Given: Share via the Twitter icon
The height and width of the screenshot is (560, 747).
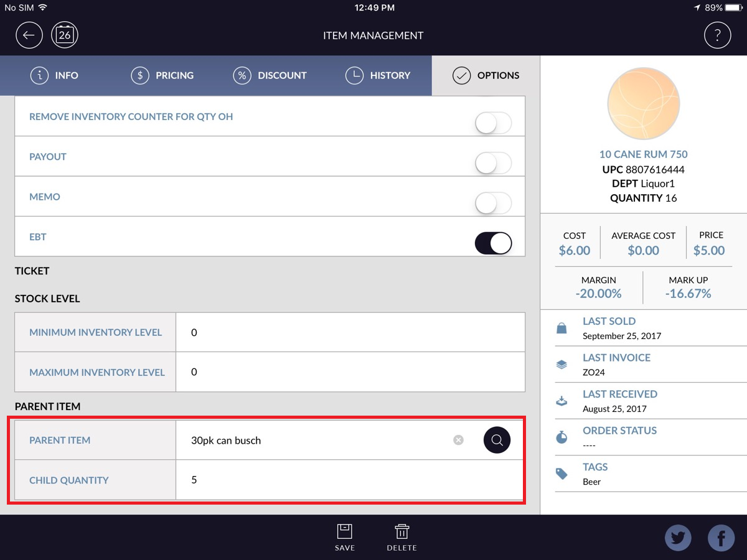Looking at the screenshot, I should click(x=678, y=538).
